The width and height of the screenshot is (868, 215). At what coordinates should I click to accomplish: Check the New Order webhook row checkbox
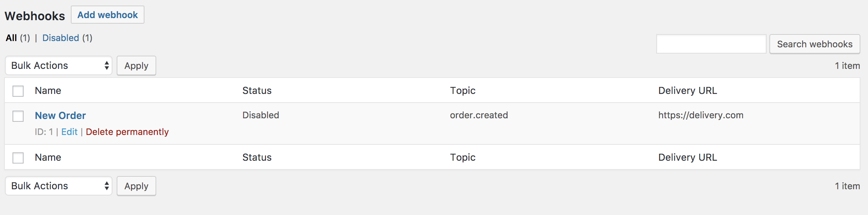(x=18, y=116)
